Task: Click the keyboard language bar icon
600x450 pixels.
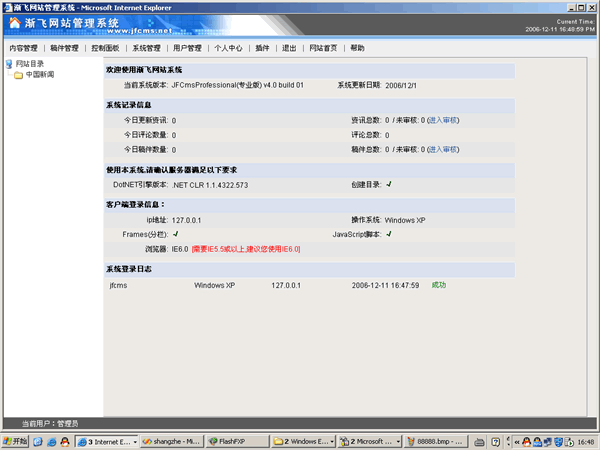Action: (x=479, y=442)
